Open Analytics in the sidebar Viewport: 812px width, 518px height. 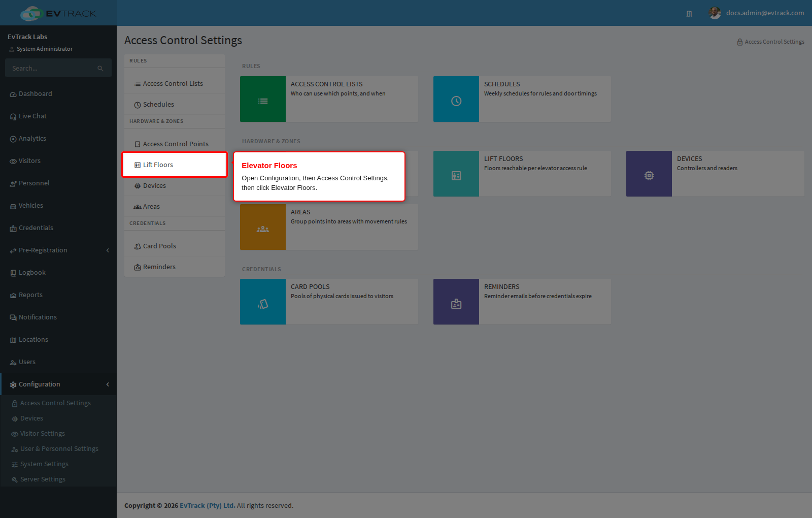(x=58, y=139)
